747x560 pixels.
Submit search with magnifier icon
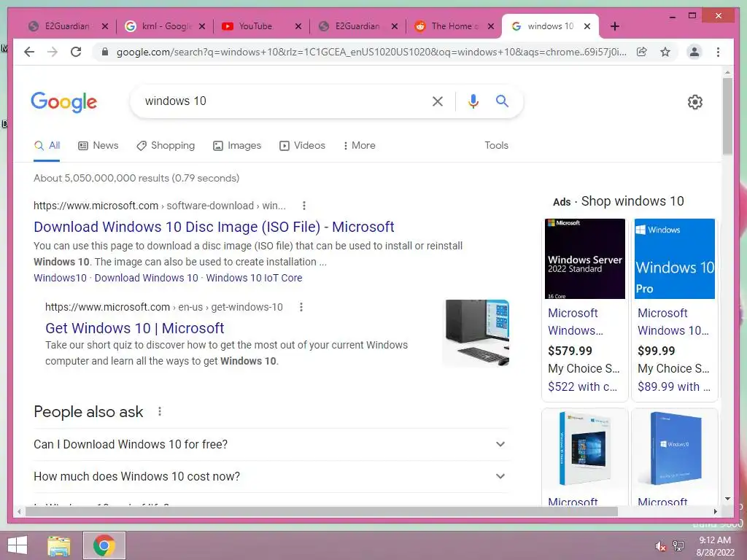(502, 101)
